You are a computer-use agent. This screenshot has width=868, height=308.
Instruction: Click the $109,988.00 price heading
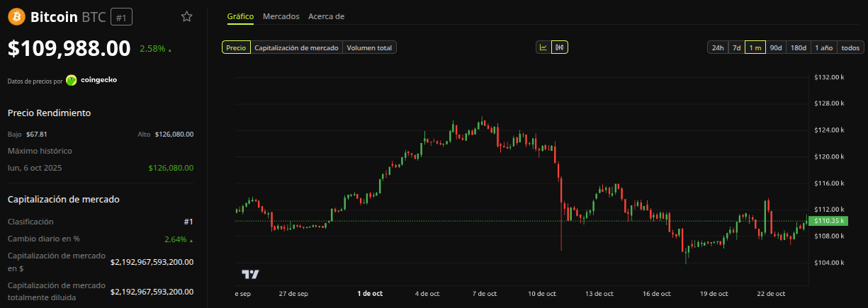click(x=69, y=48)
